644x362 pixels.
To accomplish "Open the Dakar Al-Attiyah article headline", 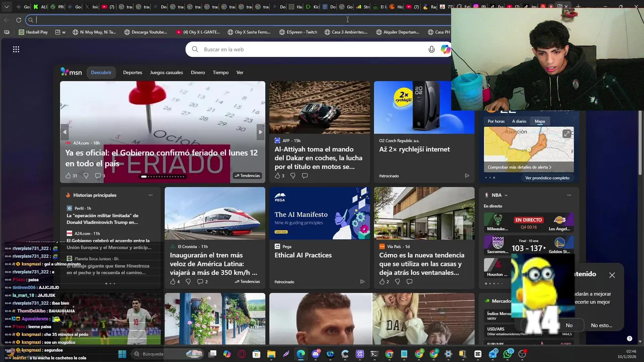I will [318, 158].
